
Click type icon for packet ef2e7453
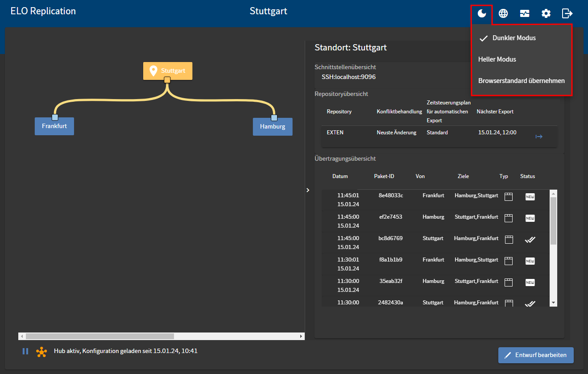click(509, 218)
